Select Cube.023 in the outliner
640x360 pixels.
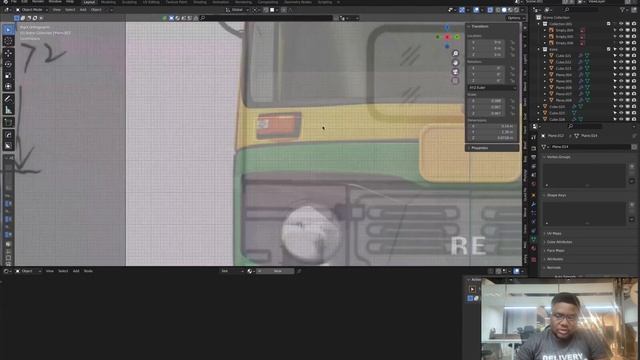click(x=563, y=69)
